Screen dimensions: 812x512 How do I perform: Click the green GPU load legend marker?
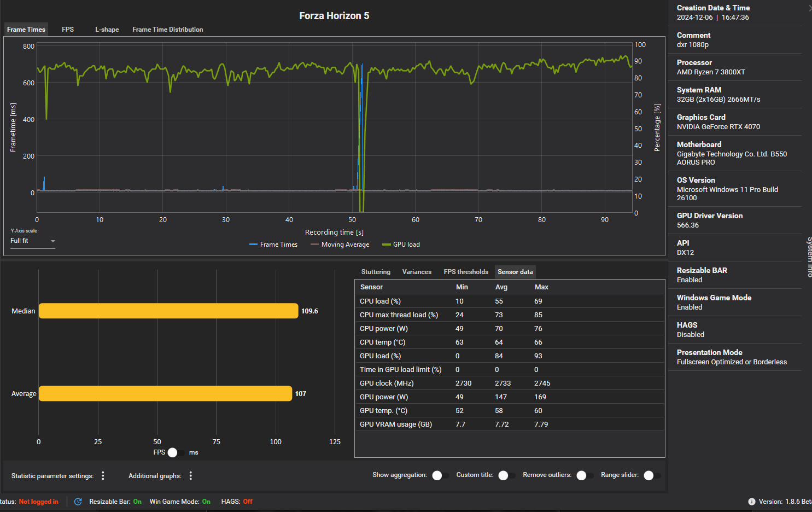pos(387,245)
